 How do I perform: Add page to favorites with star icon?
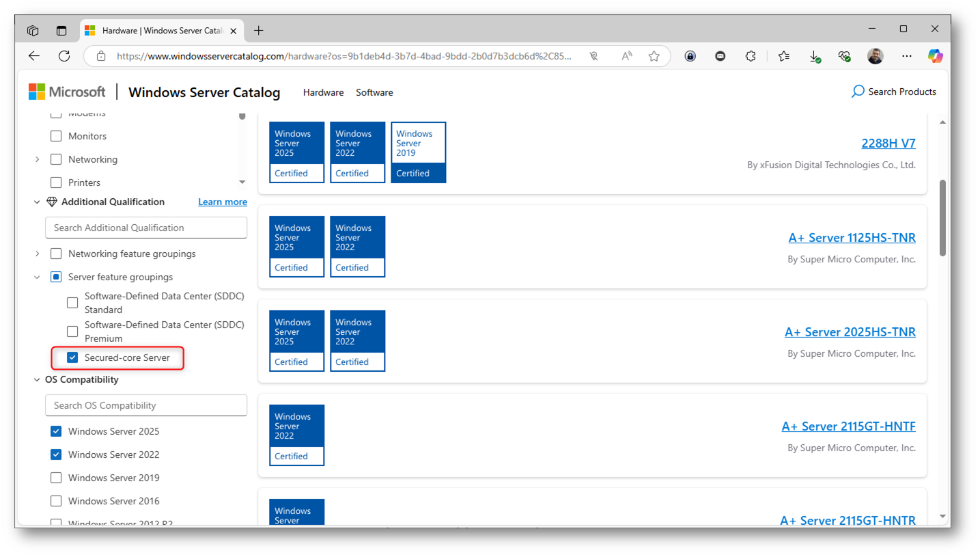(654, 56)
